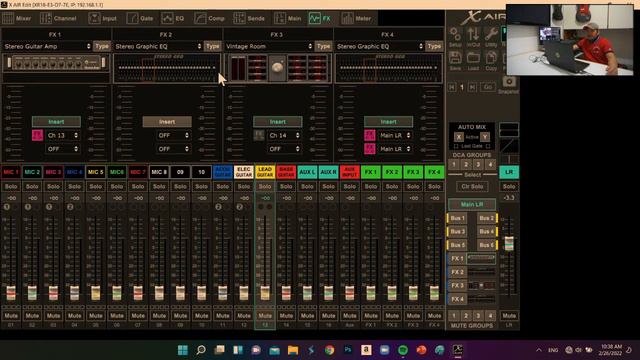Open the In/Out routing arrows icon
This screenshot has width=640, height=360.
click(473, 36)
